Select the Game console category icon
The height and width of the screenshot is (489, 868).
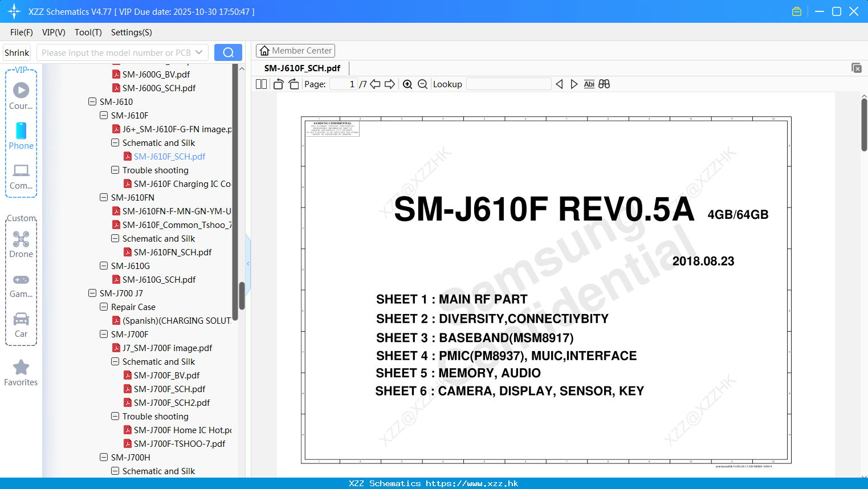(21, 286)
